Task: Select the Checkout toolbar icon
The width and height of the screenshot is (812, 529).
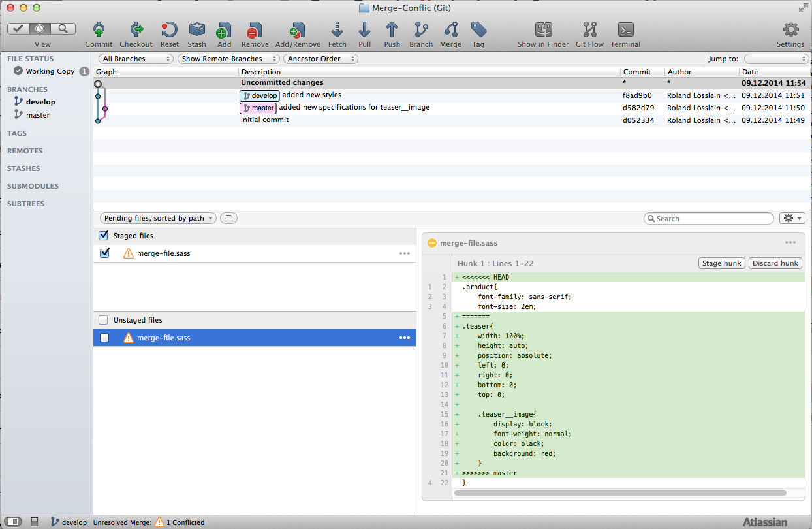Action: coord(136,29)
